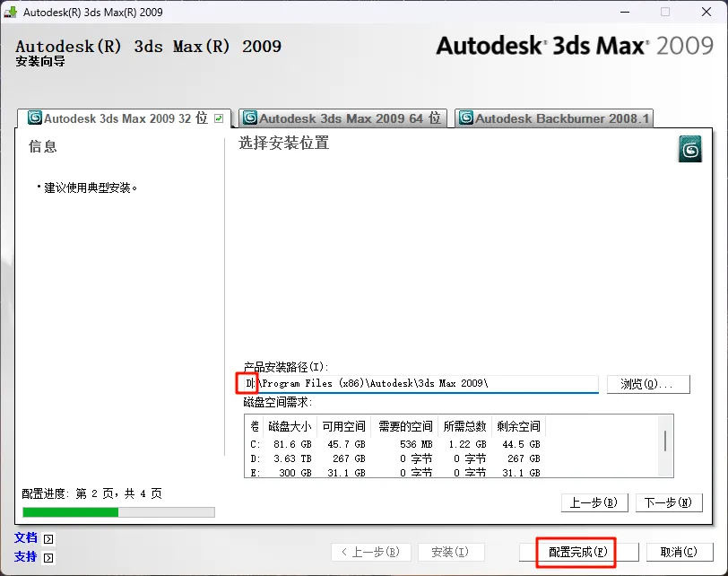
Task: Close the installer window
Action: point(706,12)
